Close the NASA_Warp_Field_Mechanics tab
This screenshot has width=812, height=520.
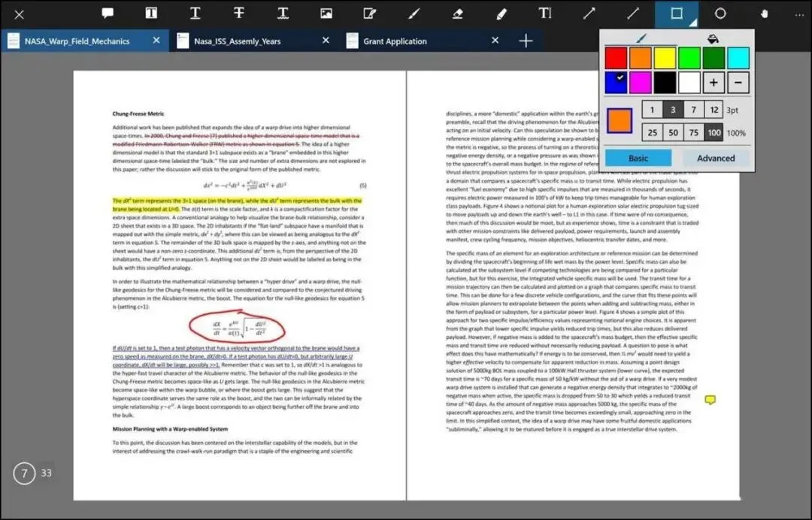point(156,41)
